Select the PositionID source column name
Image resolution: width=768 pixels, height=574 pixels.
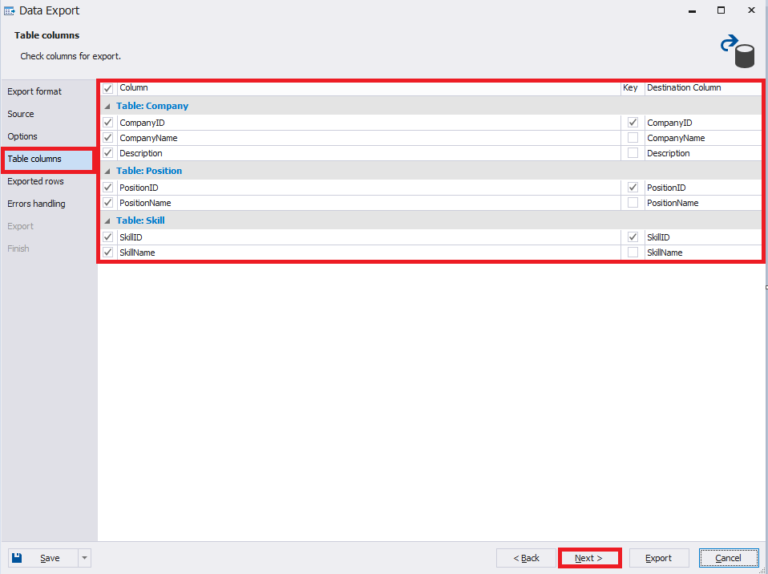pos(139,187)
